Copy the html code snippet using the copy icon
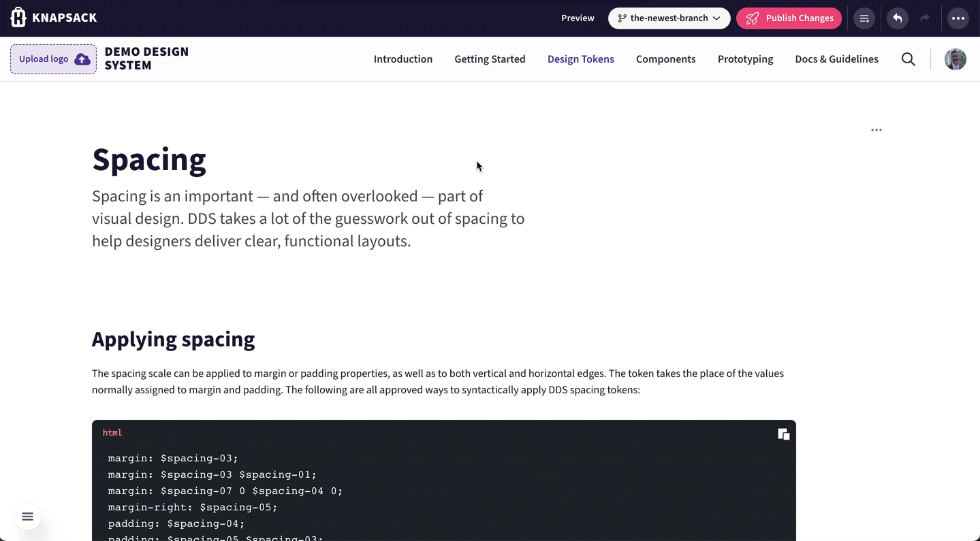980x541 pixels. click(x=783, y=433)
